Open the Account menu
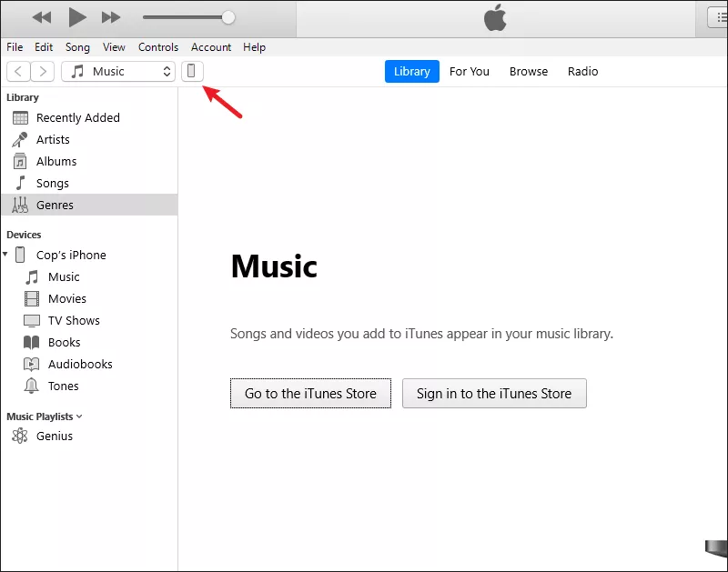 [x=211, y=47]
